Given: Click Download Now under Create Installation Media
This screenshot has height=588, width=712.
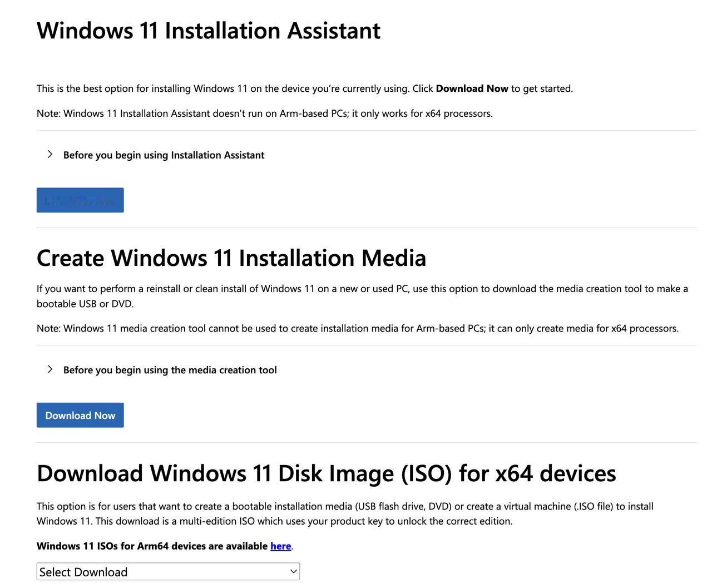Looking at the screenshot, I should (x=80, y=415).
